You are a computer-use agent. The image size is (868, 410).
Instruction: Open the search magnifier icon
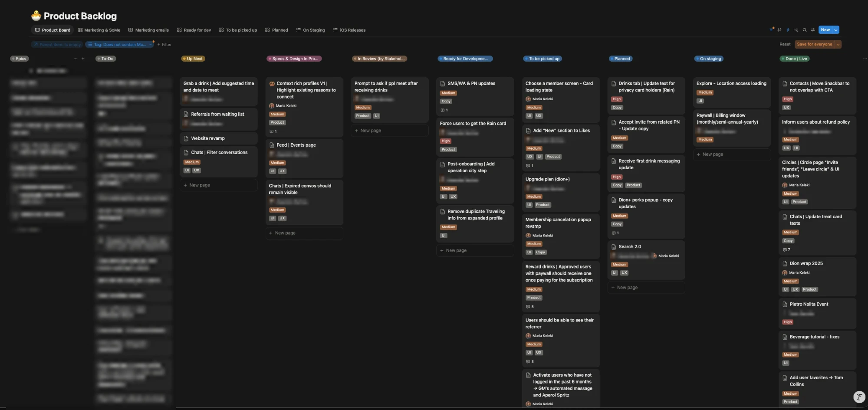(x=805, y=30)
